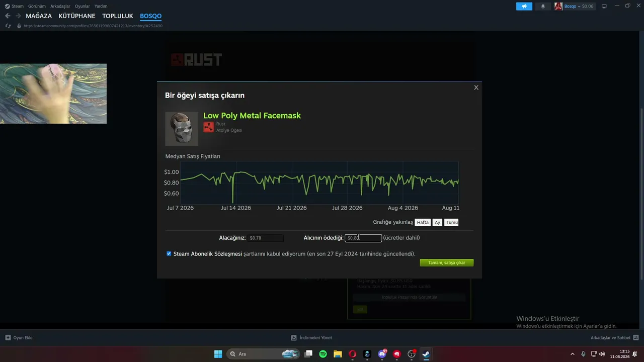
Task: Zoom graph to Ay
Action: click(x=437, y=222)
